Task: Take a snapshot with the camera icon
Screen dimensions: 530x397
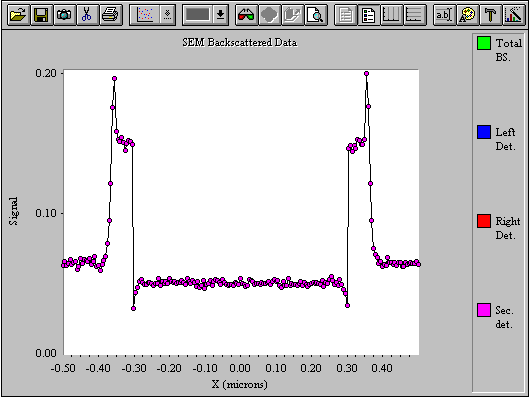Action: [x=65, y=15]
